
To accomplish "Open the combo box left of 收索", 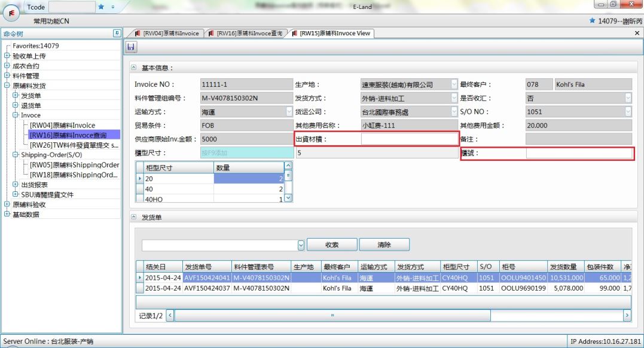I will (x=301, y=245).
